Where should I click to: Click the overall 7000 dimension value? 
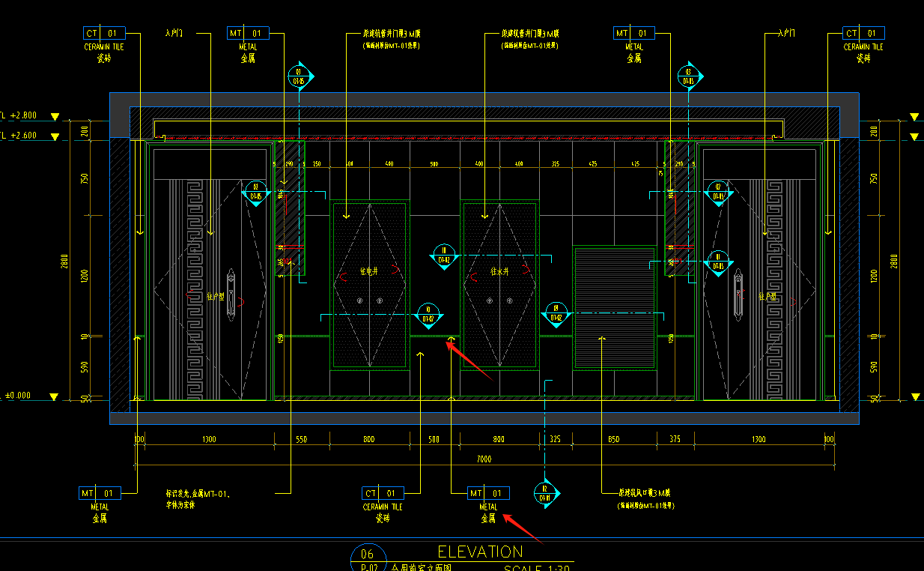(484, 459)
